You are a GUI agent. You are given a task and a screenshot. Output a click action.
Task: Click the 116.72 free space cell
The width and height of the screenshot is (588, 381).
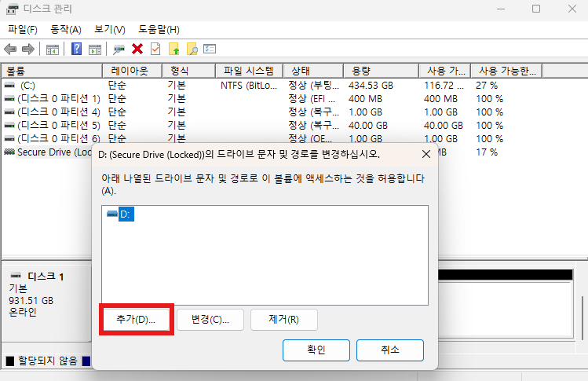[x=444, y=85]
